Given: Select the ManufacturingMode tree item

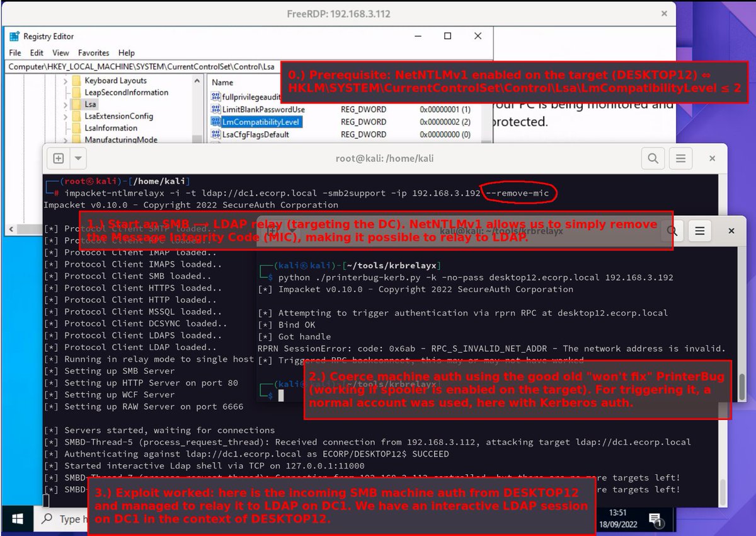Looking at the screenshot, I should (x=121, y=140).
